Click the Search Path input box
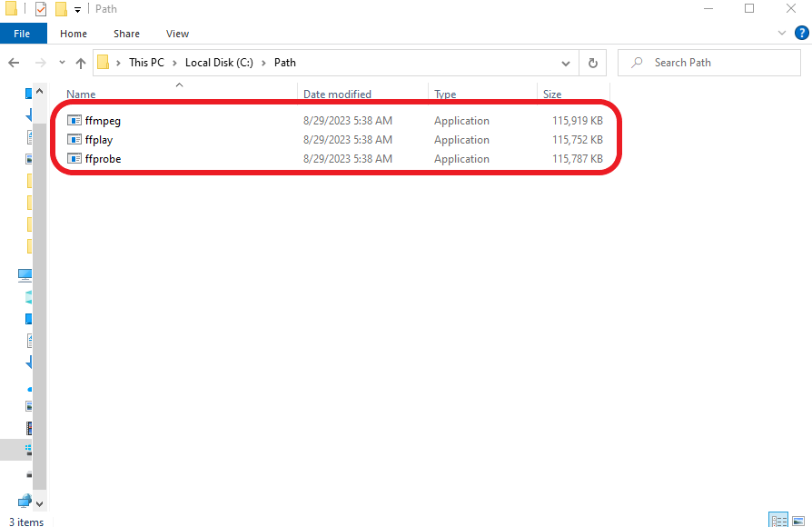This screenshot has width=812, height=527. click(709, 63)
